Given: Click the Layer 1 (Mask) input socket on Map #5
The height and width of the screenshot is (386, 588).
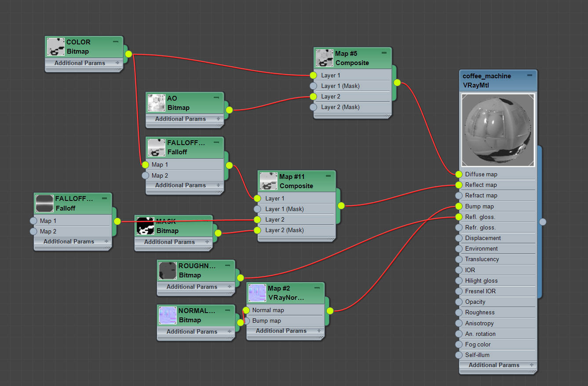Looking at the screenshot, I should click(x=313, y=86).
